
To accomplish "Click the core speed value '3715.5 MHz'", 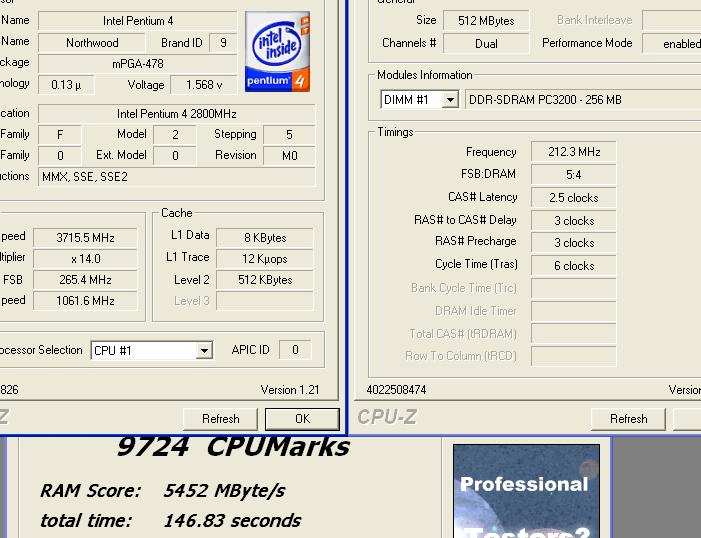I will (85, 238).
